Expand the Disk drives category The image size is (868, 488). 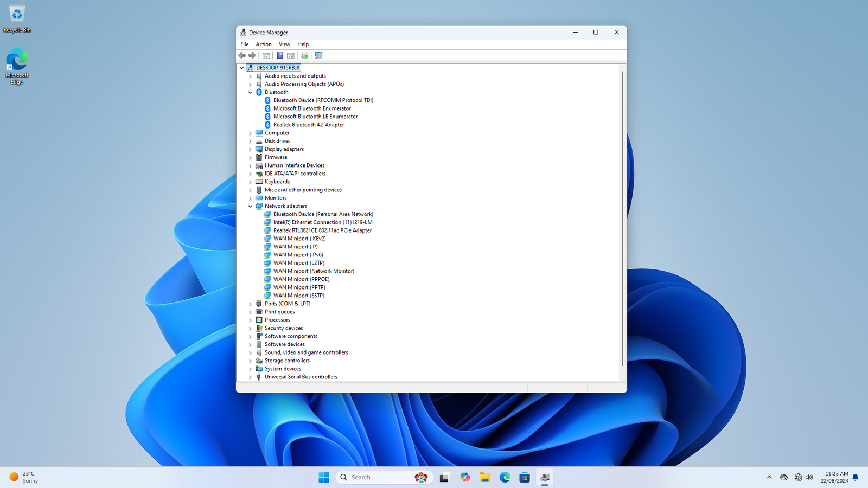[250, 141]
